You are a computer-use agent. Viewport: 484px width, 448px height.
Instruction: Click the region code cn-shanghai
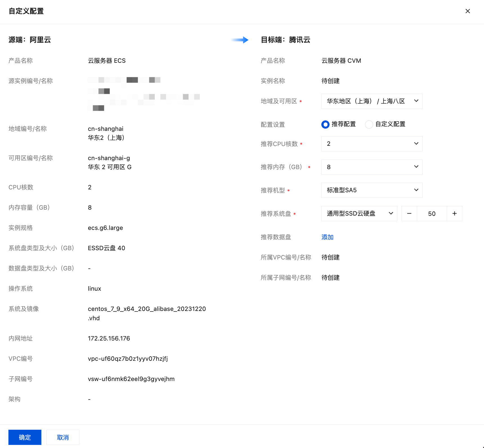click(106, 129)
